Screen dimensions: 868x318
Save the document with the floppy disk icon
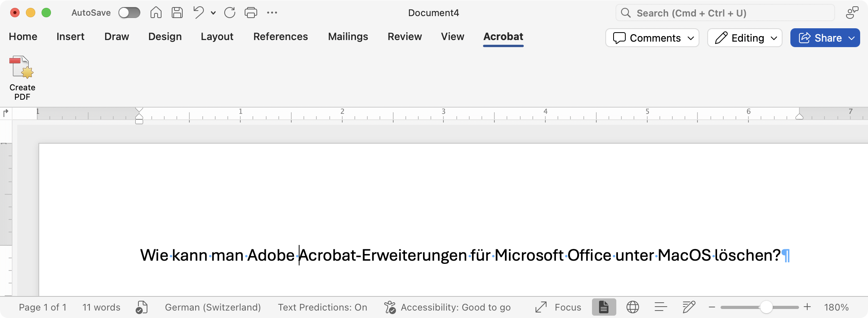[x=177, y=13]
